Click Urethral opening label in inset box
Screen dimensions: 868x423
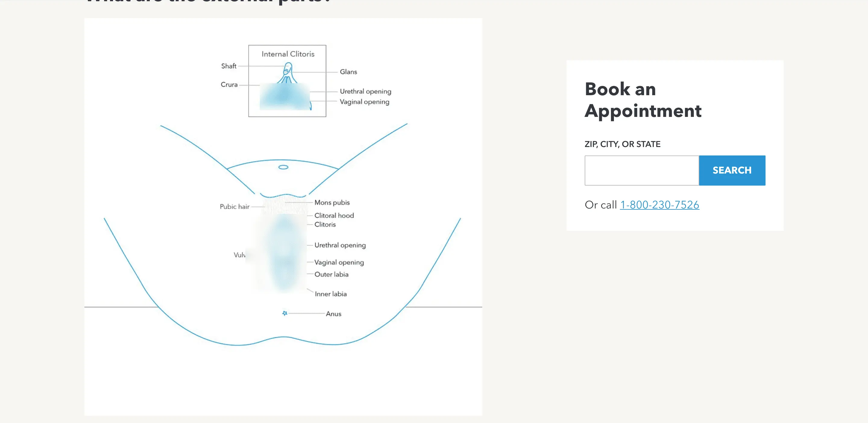click(x=365, y=91)
